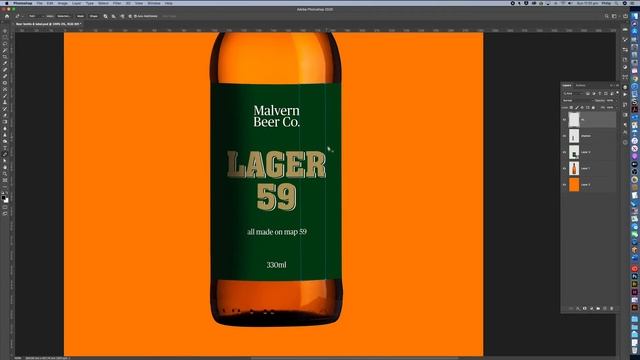The width and height of the screenshot is (640, 360).
Task: Select the bottle layer thumbnail
Action: (574, 168)
